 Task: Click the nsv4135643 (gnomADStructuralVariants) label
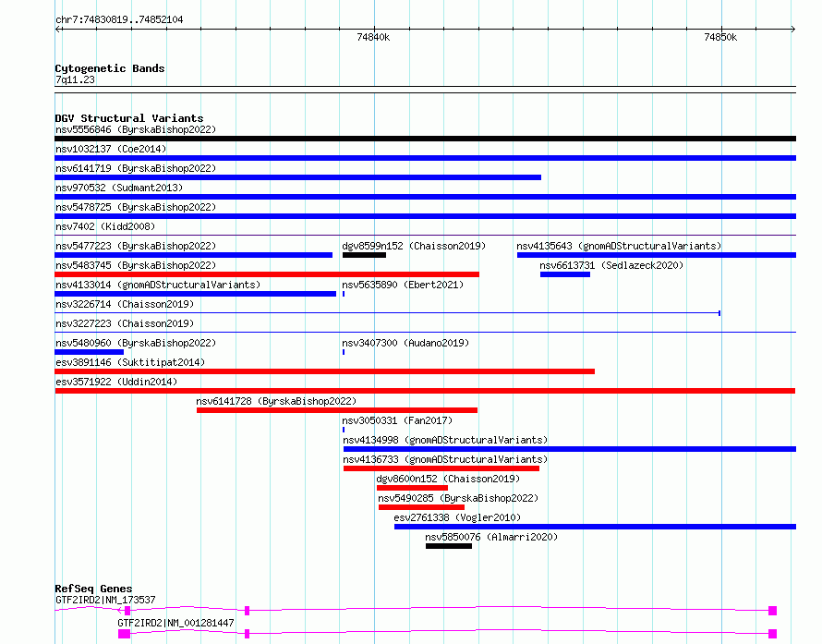click(x=619, y=246)
